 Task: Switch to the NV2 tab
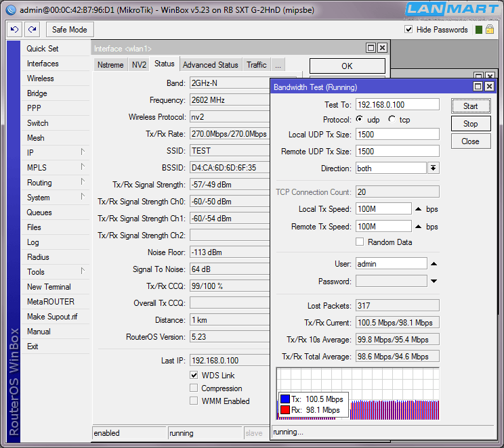139,65
